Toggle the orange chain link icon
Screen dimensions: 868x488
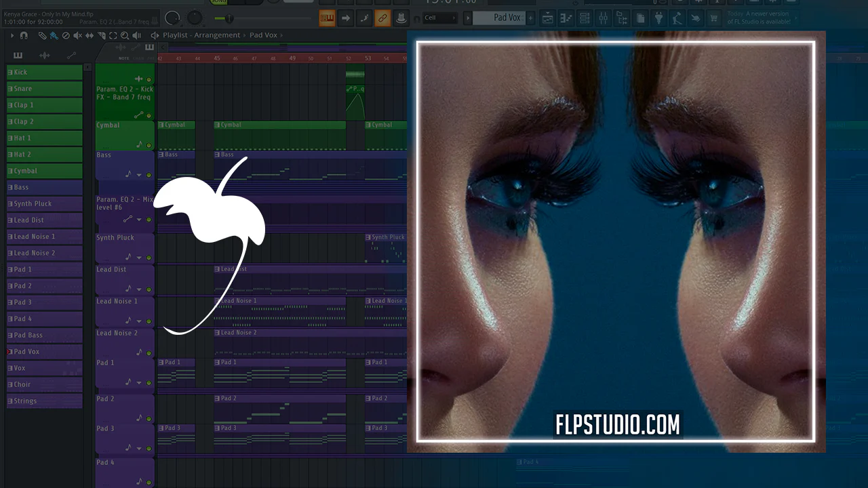tap(382, 18)
